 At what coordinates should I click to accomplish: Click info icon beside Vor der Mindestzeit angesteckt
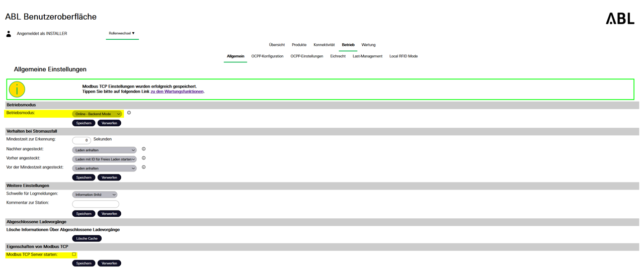tap(143, 167)
